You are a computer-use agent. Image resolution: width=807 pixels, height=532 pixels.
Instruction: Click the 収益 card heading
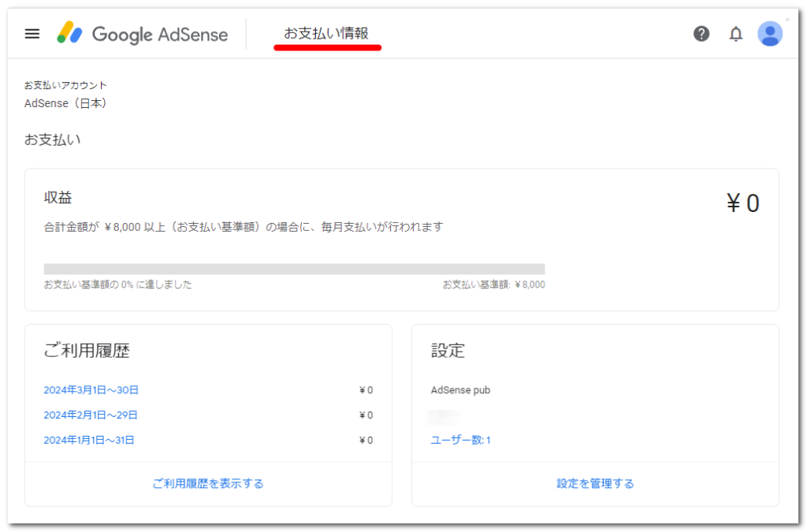58,198
